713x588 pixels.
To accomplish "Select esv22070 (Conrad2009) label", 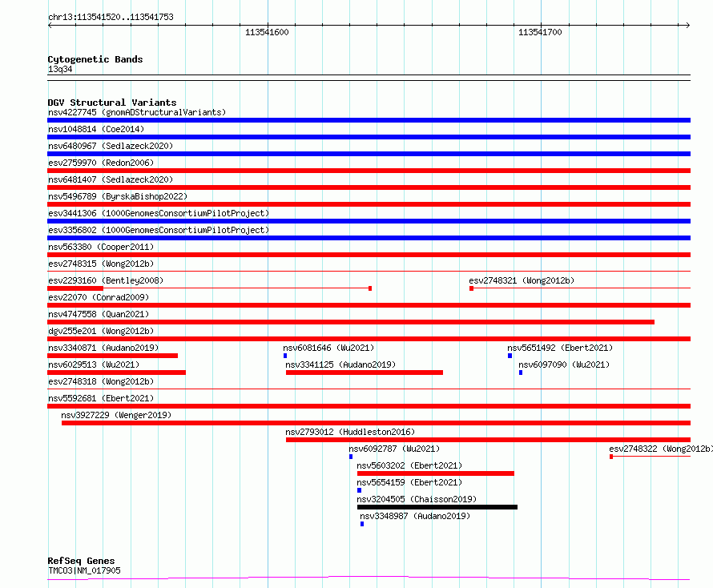I will point(99,297).
